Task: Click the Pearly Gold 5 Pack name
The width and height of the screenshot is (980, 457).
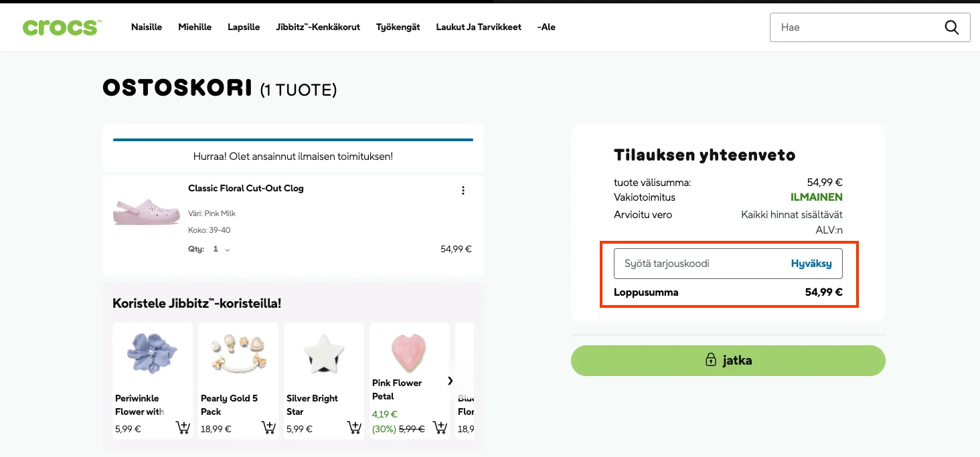Action: pyautogui.click(x=229, y=405)
